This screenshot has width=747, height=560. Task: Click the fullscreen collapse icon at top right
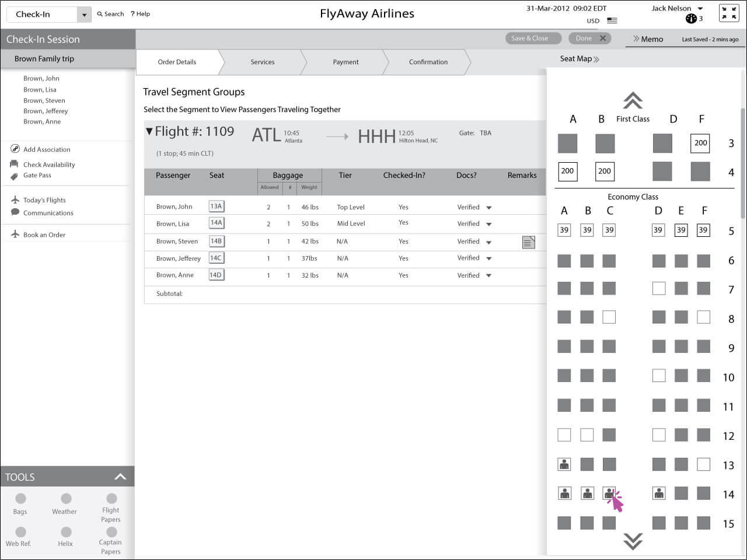pos(729,13)
